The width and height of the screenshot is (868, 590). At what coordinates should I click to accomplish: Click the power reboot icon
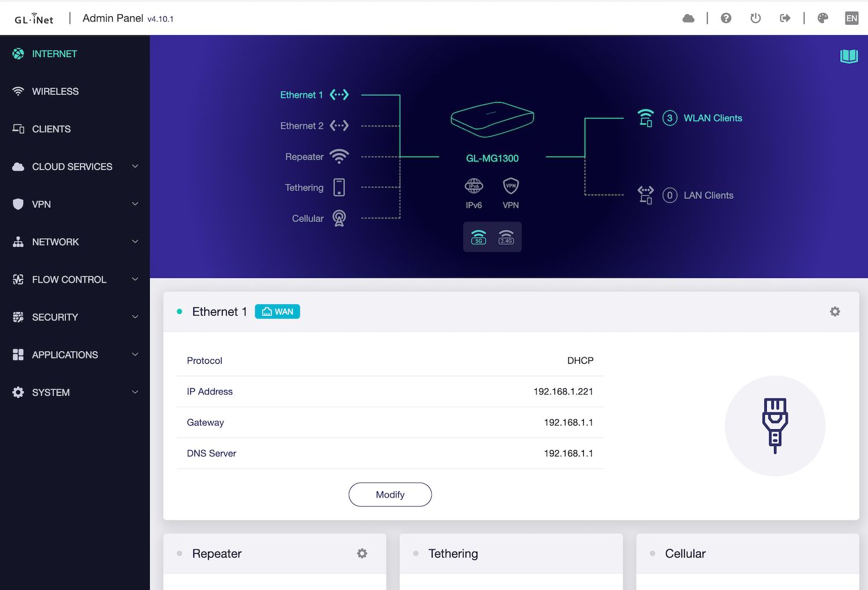(756, 19)
